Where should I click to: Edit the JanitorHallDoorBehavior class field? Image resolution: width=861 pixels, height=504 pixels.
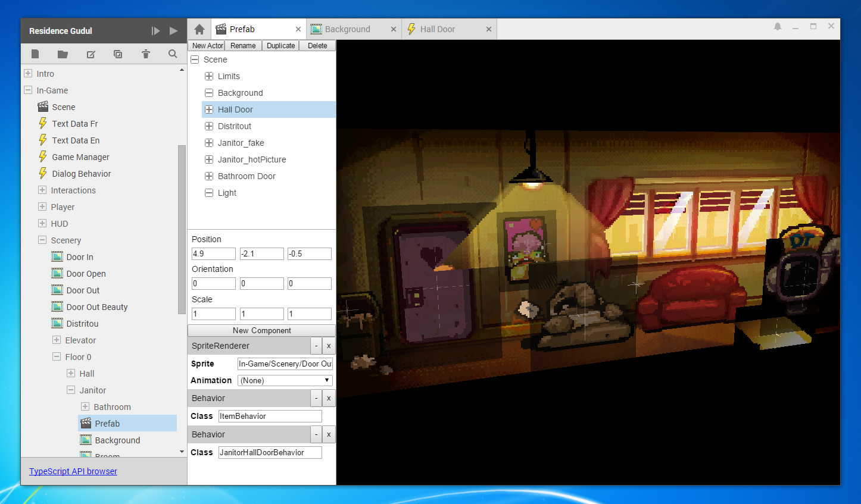270,452
